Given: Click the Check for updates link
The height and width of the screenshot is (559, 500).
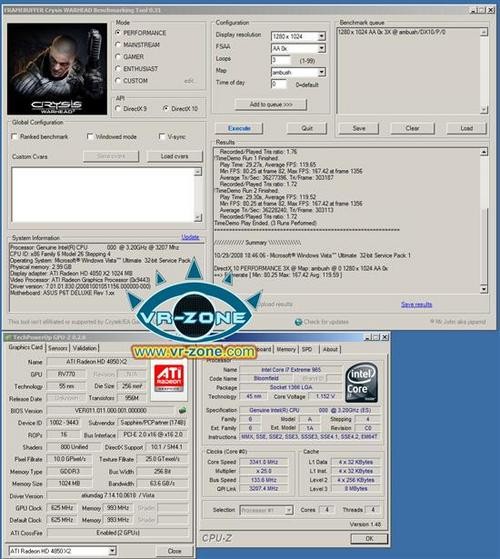Looking at the screenshot, I should click(x=326, y=322).
